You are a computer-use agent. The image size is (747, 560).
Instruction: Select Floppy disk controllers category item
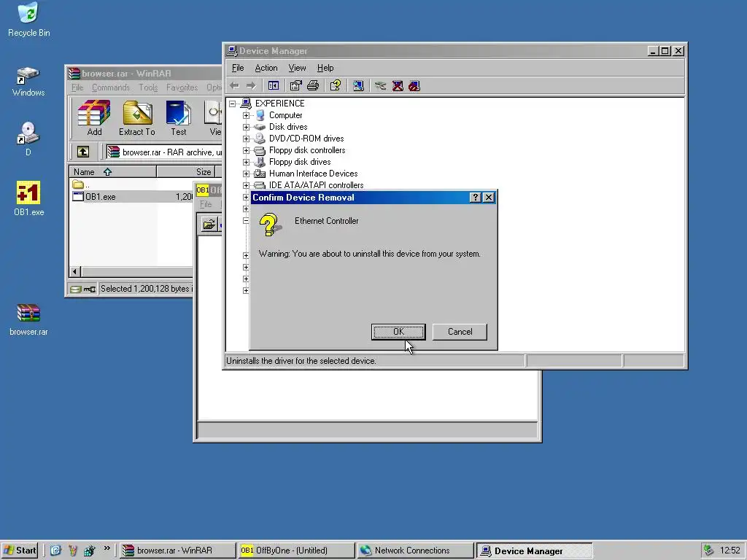tap(307, 150)
